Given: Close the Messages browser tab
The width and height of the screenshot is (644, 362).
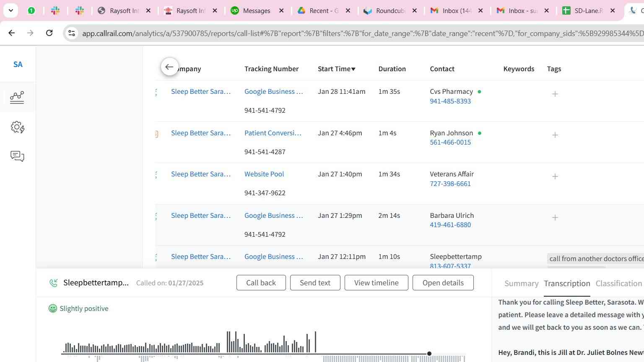Looking at the screenshot, I should tap(281, 10).
